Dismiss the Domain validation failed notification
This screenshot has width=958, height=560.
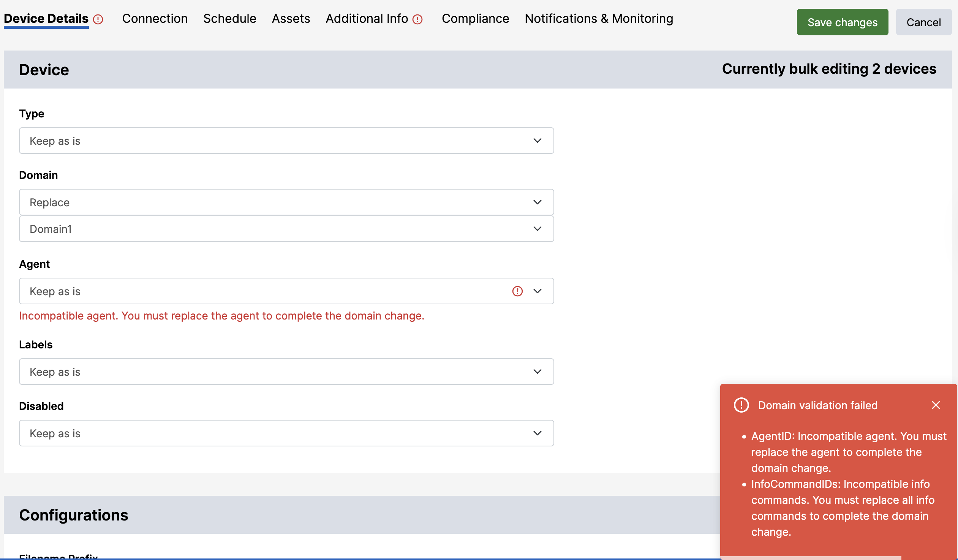coord(936,405)
